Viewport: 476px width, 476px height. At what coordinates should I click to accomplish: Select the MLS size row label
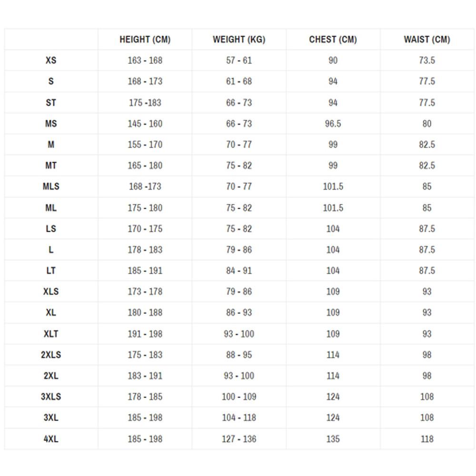click(x=51, y=187)
